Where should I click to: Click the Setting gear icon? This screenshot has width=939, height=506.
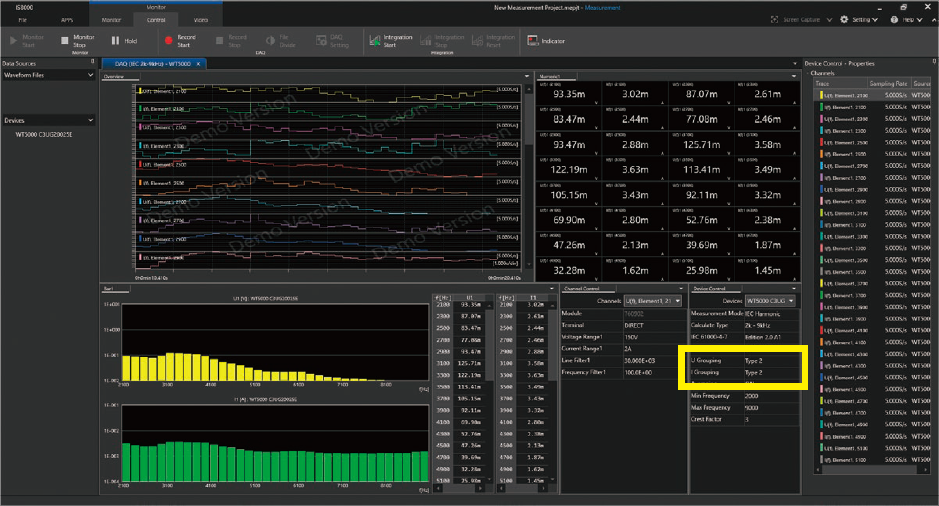click(845, 19)
